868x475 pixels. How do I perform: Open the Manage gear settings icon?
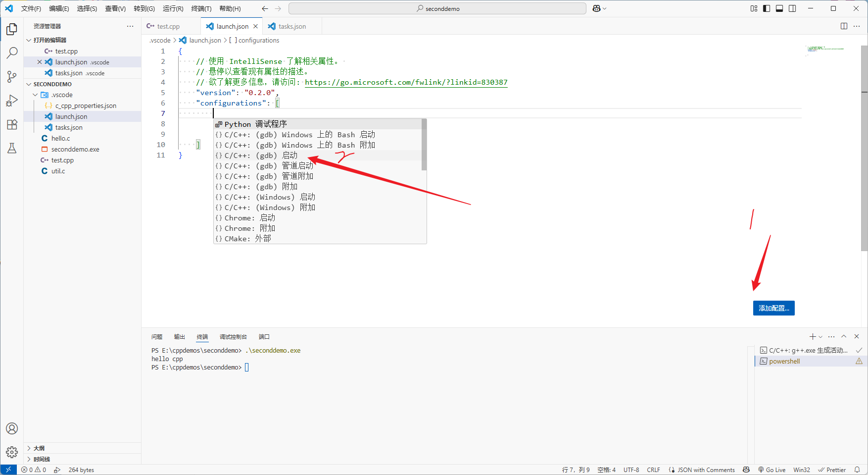12,452
